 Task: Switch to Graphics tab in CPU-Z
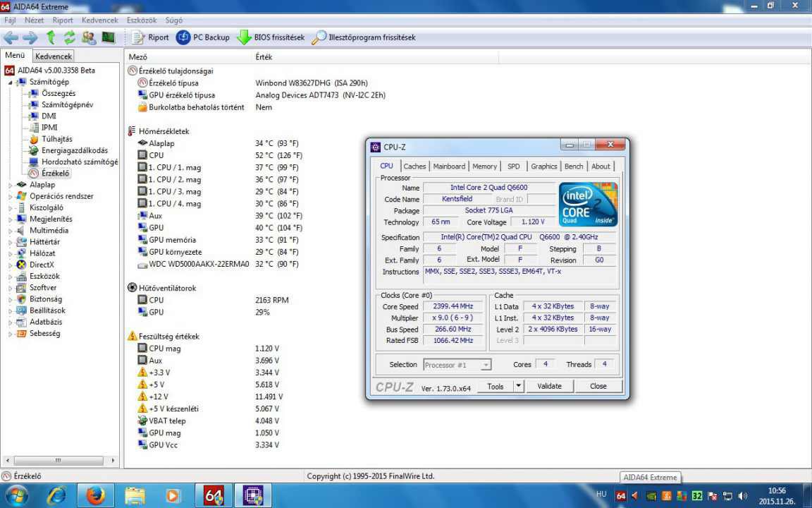pos(543,167)
